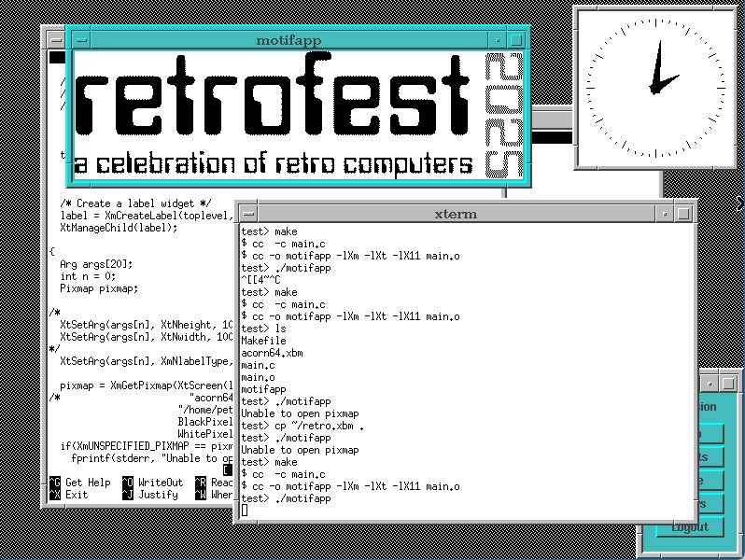The width and height of the screenshot is (745, 560).
Task: Click the 'main.o' line in the xterm listing
Action: [258, 378]
